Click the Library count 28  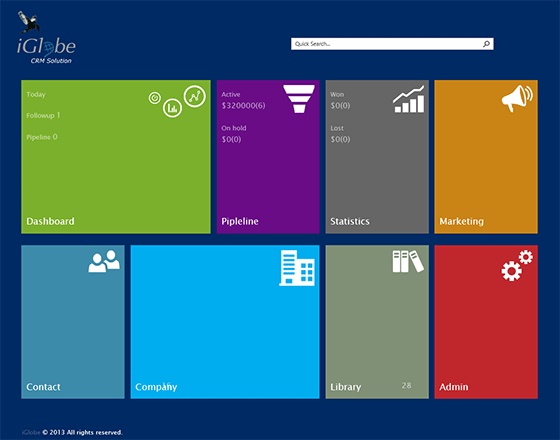pyautogui.click(x=406, y=385)
